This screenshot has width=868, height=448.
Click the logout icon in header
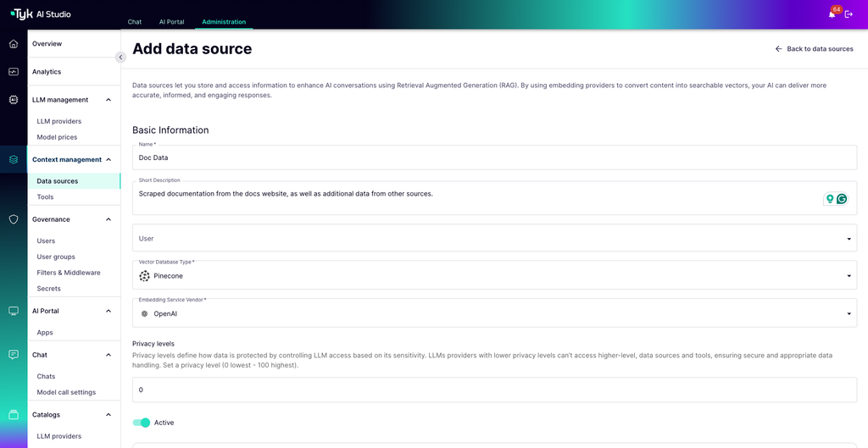(x=849, y=14)
